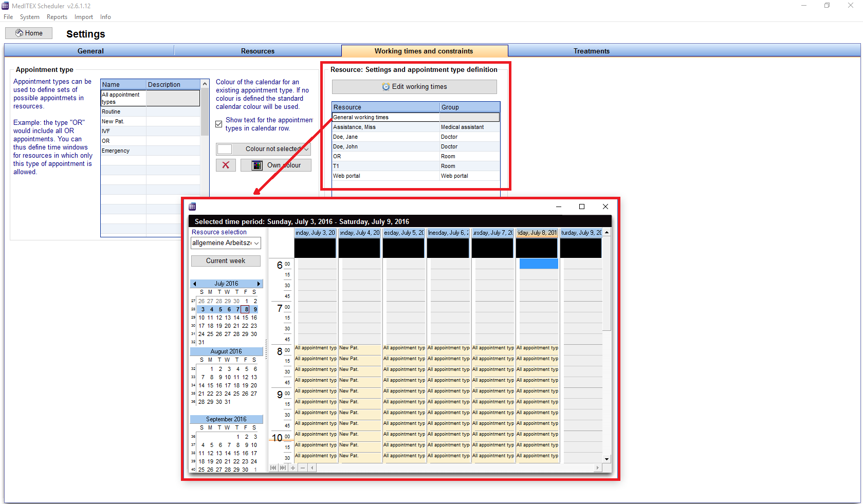The width and height of the screenshot is (863, 504).
Task: Click the plus (add) icon below calendar grid
Action: click(x=293, y=468)
